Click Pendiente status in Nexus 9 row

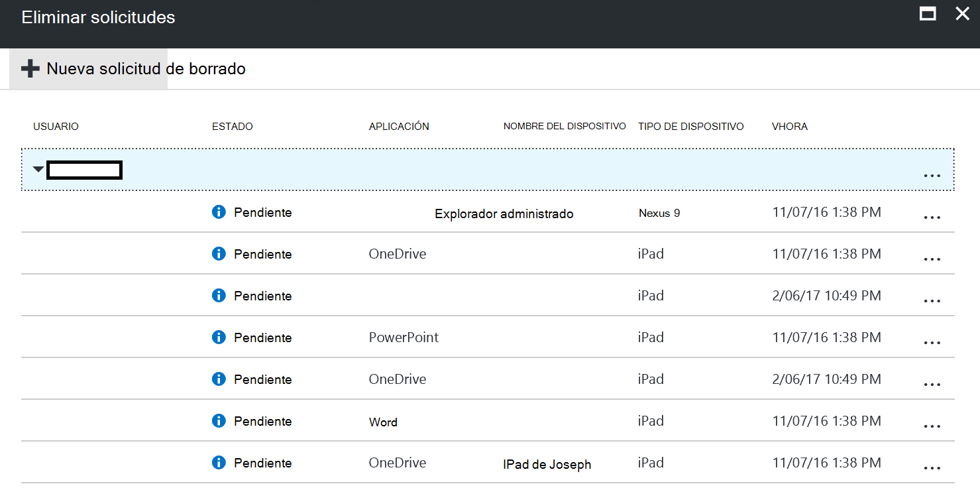[x=263, y=212]
